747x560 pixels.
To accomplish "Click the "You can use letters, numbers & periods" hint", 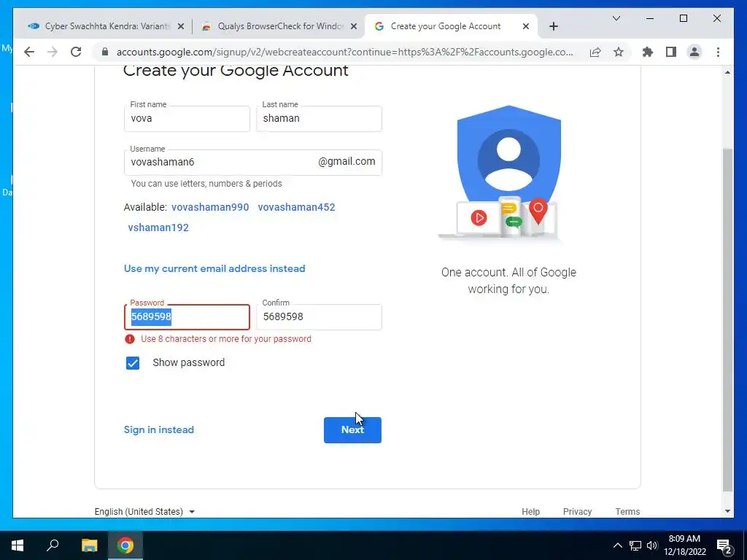I will [206, 184].
